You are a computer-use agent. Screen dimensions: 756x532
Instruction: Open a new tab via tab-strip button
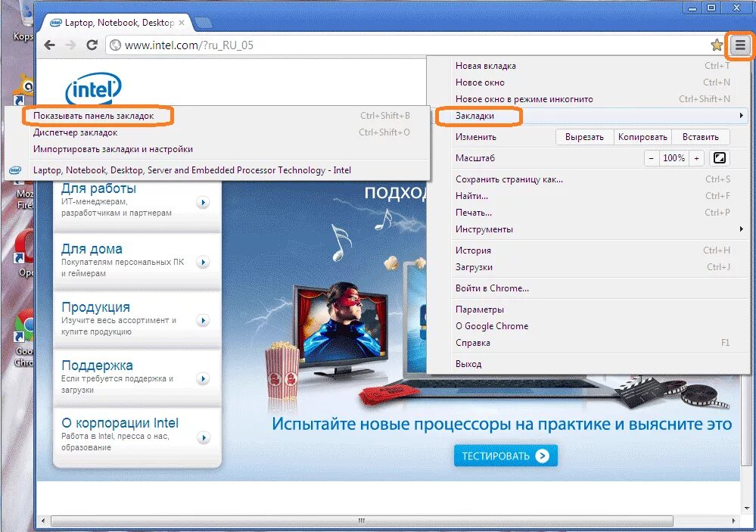tap(203, 23)
